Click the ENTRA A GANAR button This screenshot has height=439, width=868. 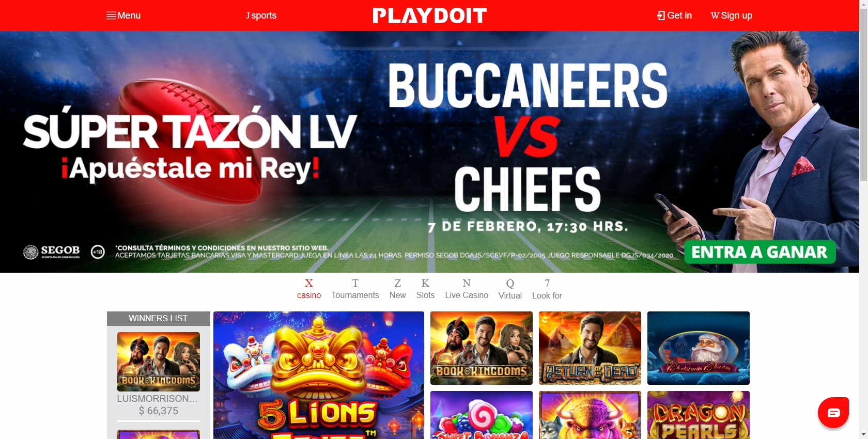pos(760,252)
